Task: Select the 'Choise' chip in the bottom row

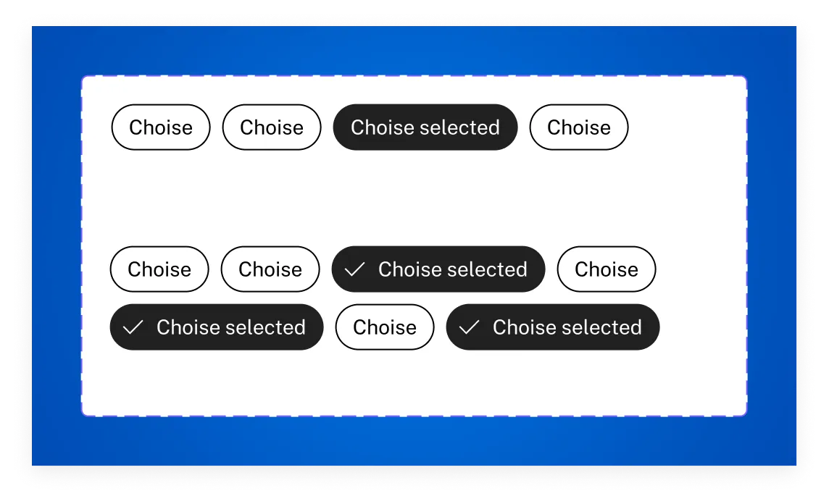Action: 384,327
